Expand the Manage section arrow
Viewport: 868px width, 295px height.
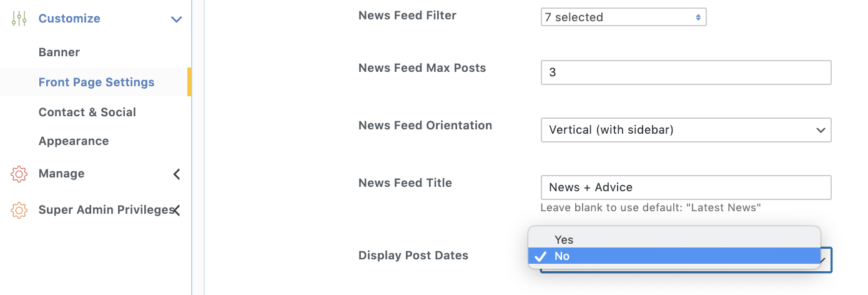tap(177, 174)
